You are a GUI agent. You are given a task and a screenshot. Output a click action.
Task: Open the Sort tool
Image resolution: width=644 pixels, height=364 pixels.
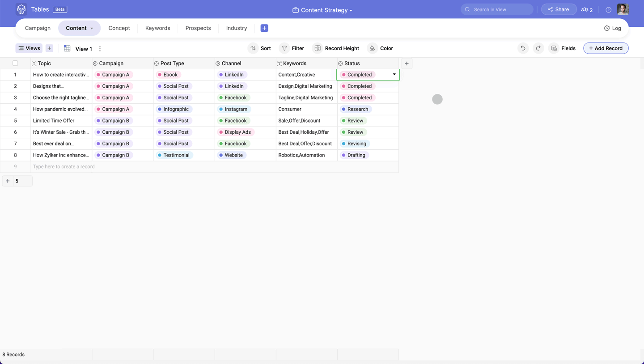tap(260, 48)
